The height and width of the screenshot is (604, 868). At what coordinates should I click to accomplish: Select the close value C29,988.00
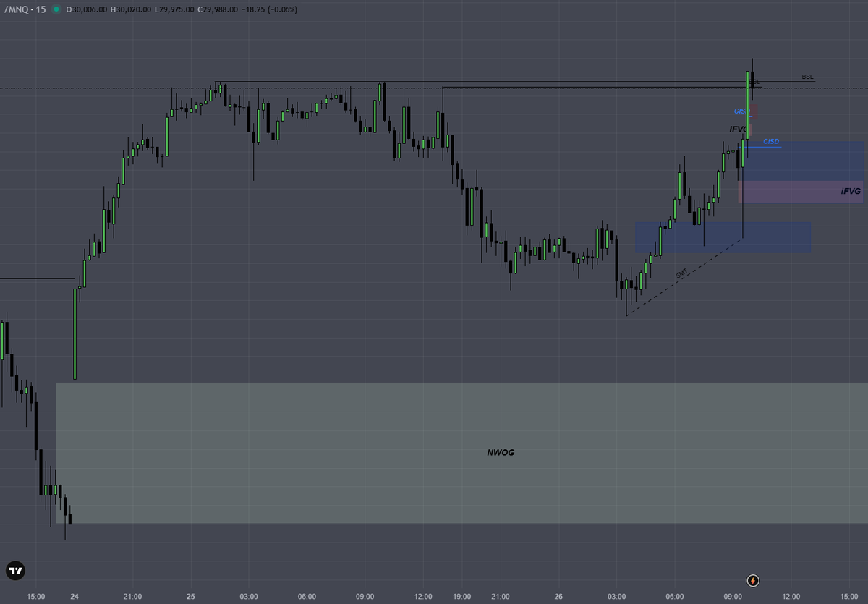pos(218,9)
